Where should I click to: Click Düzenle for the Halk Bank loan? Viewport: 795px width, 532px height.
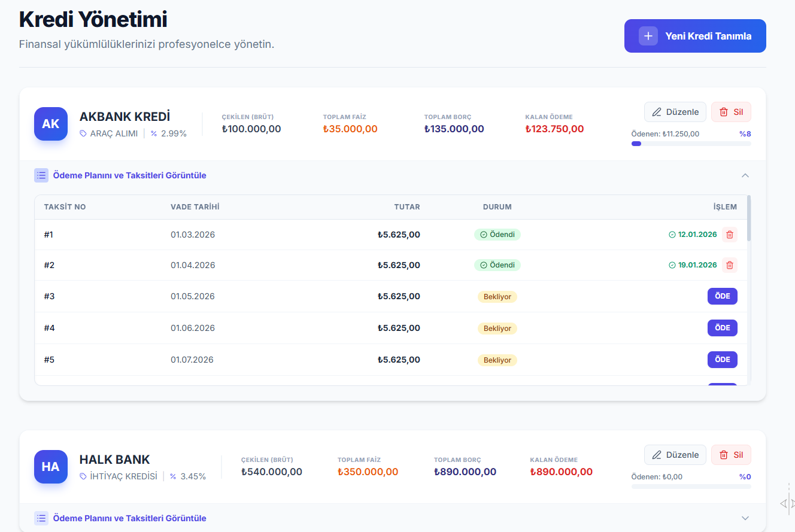675,455
